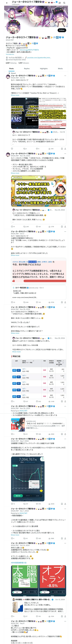Open the more menu on the pinned post

click(65, 75)
